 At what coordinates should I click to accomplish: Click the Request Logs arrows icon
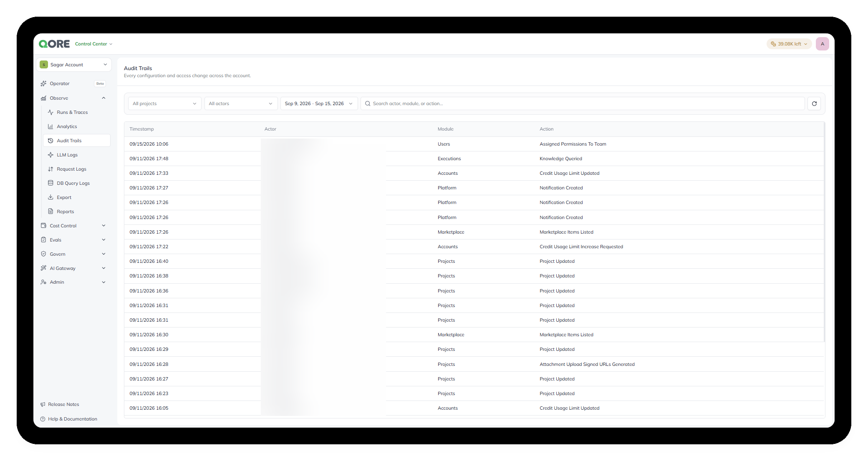click(50, 169)
